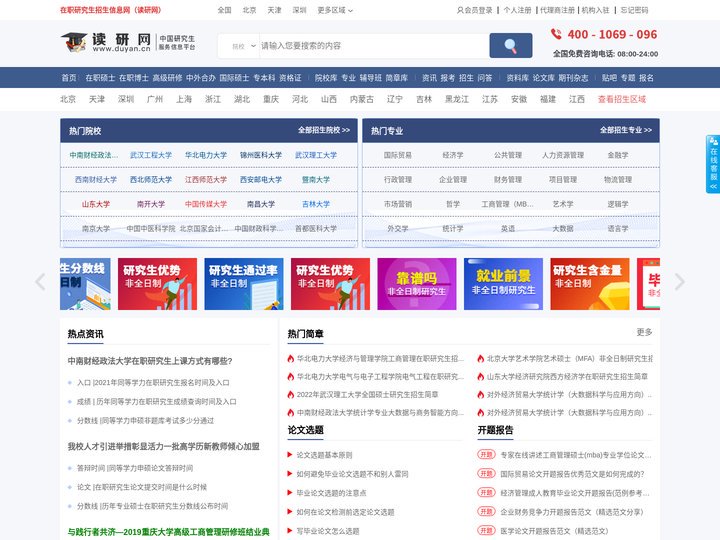
Task: Show previous banner with left carousel arrow
Action: tap(40, 282)
